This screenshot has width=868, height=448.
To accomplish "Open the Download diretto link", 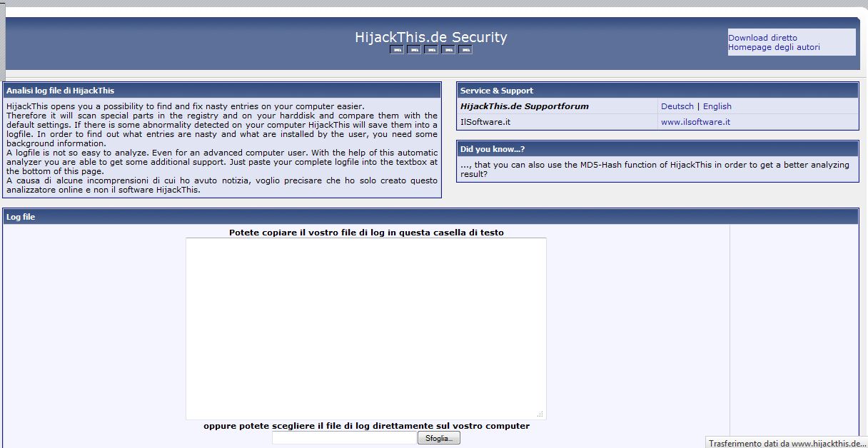I will pos(762,38).
